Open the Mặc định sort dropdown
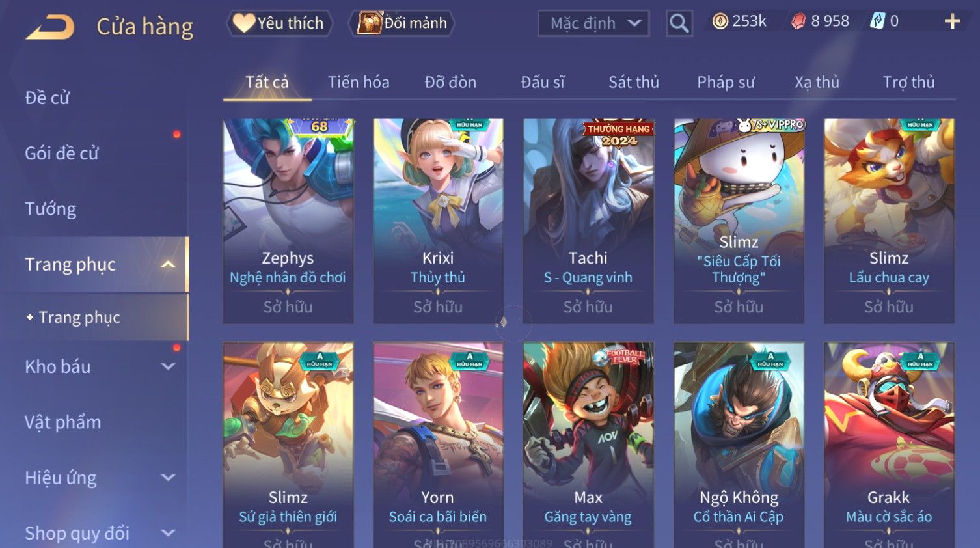 (593, 23)
